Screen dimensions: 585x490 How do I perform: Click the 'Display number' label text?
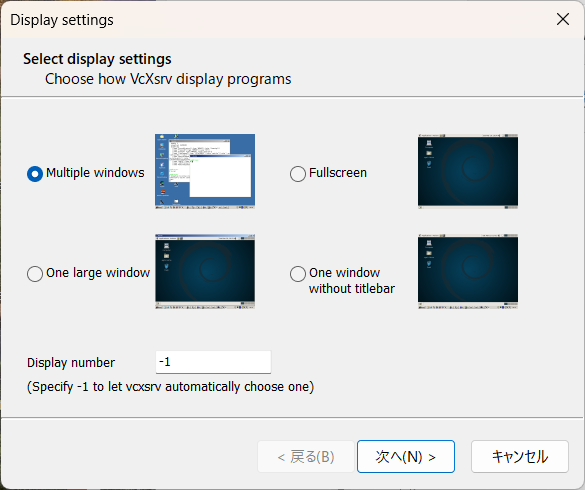[71, 362]
